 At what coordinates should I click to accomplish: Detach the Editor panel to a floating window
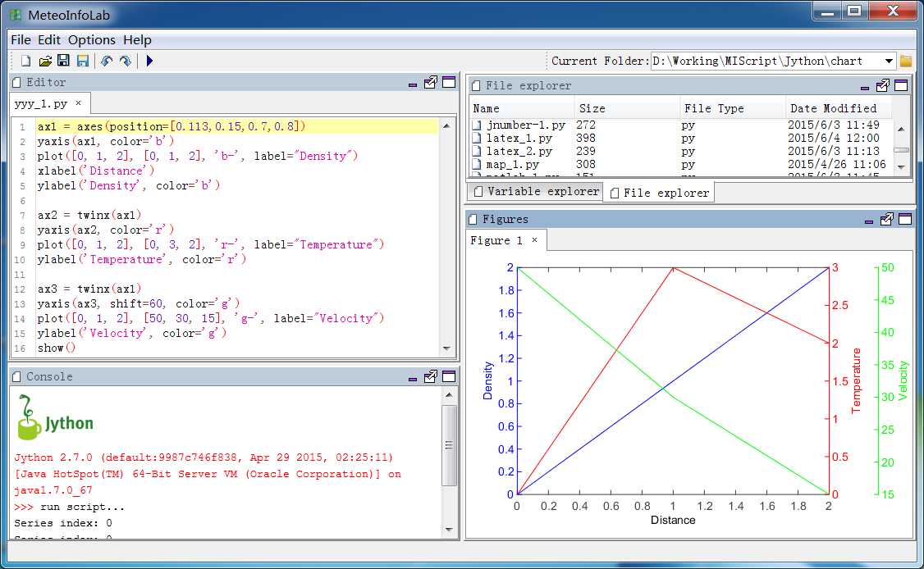(431, 83)
